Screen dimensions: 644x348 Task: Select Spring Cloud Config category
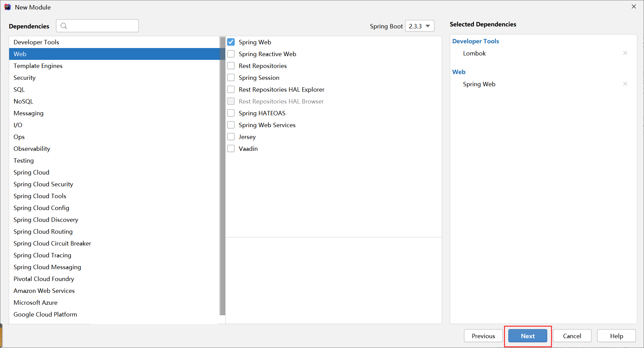(114, 208)
